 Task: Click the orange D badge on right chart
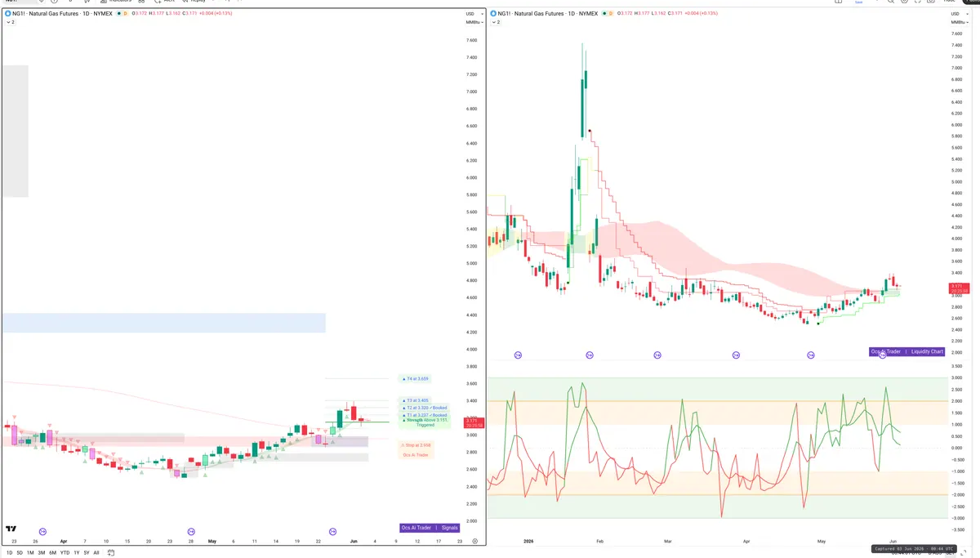pos(611,14)
